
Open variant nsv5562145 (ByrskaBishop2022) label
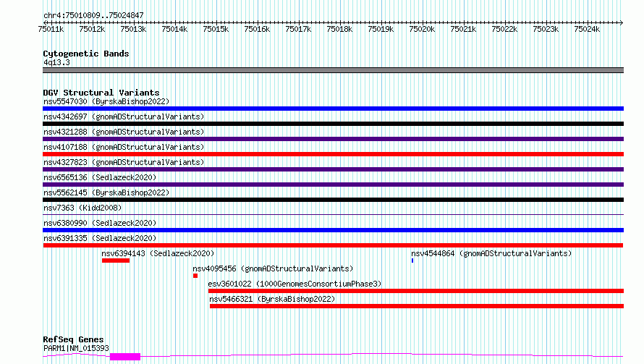pyautogui.click(x=106, y=192)
